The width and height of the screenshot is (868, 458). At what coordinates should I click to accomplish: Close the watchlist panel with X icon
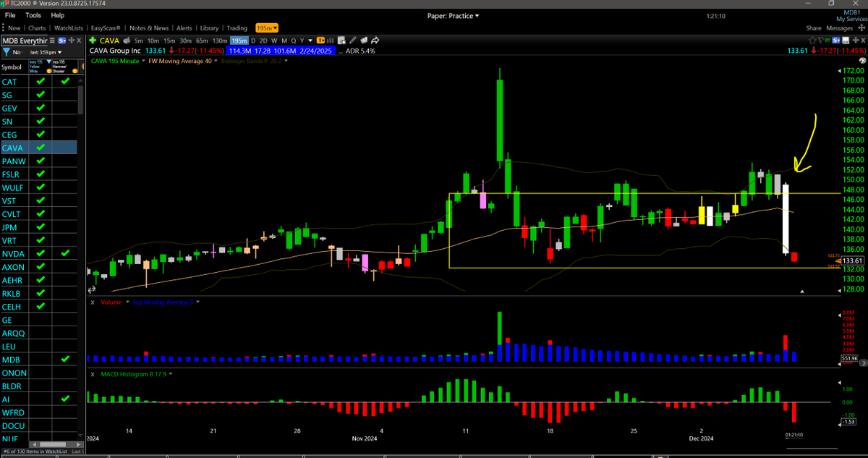79,41
